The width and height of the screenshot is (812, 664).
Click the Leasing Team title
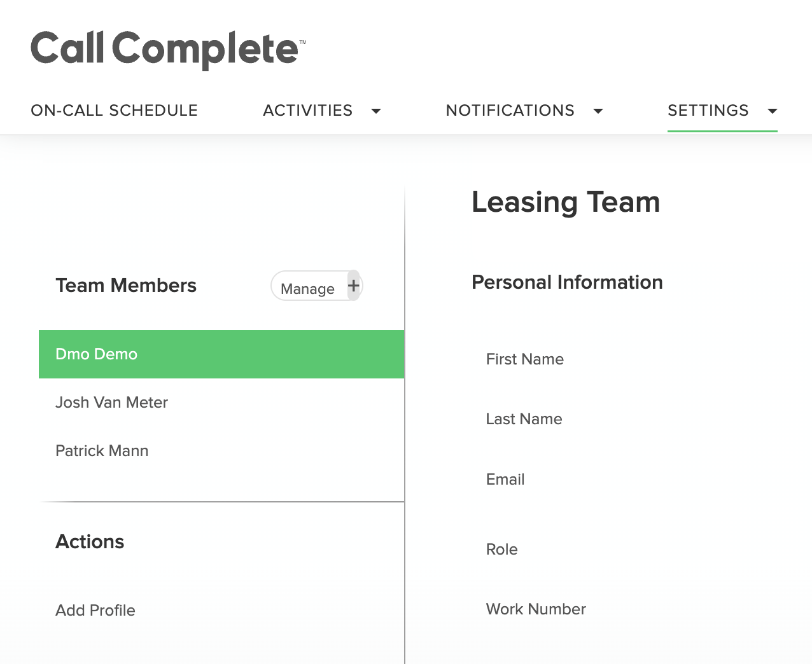[x=566, y=202]
